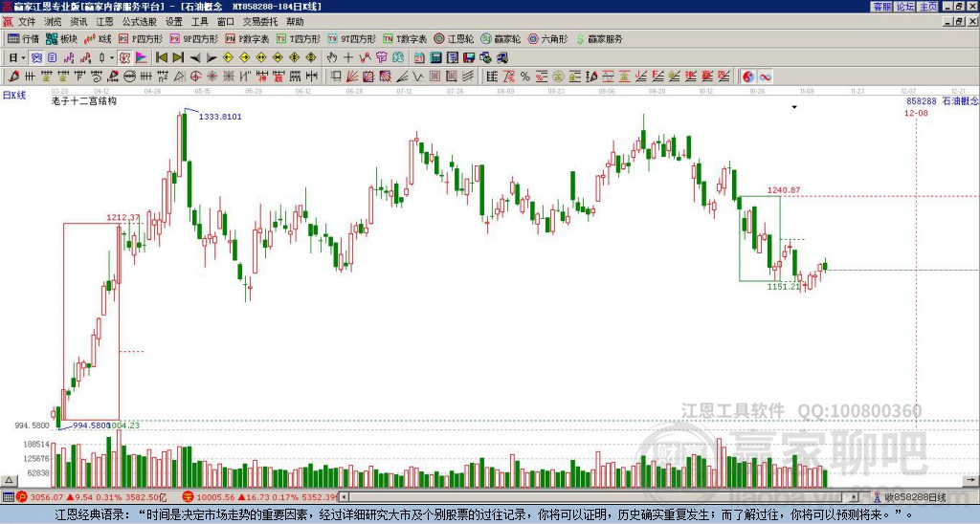Screen dimensions: 980x524
Task: Open the 六角形 hexagon tool
Action: coord(548,38)
